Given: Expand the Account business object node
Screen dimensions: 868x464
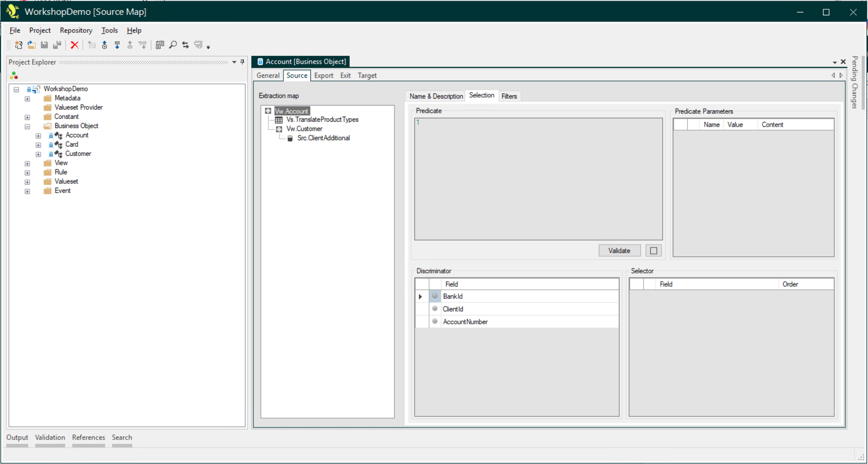Looking at the screenshot, I should (x=38, y=135).
